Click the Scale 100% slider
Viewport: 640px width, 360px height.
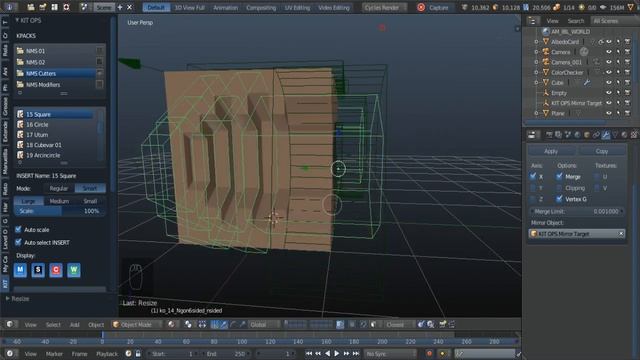(x=60, y=211)
